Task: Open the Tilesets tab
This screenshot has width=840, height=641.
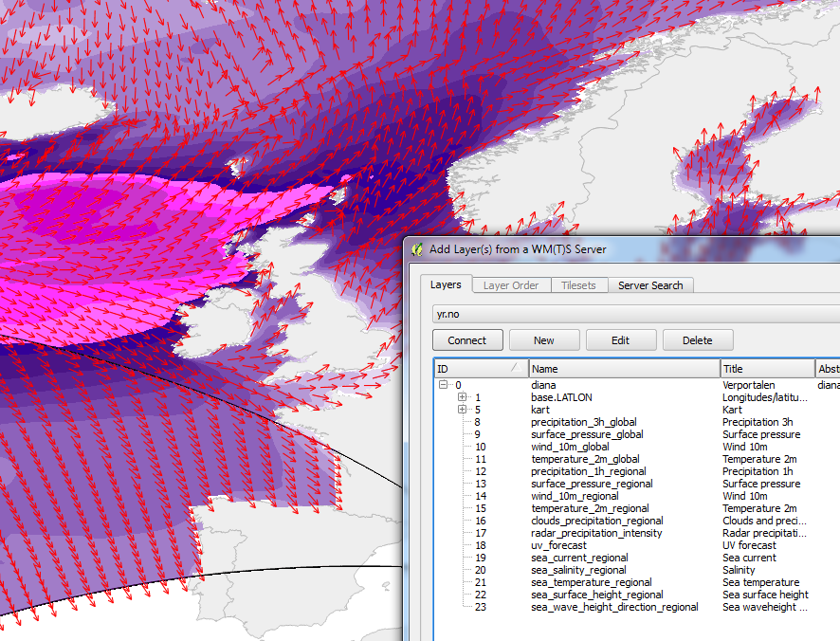Action: coord(578,285)
